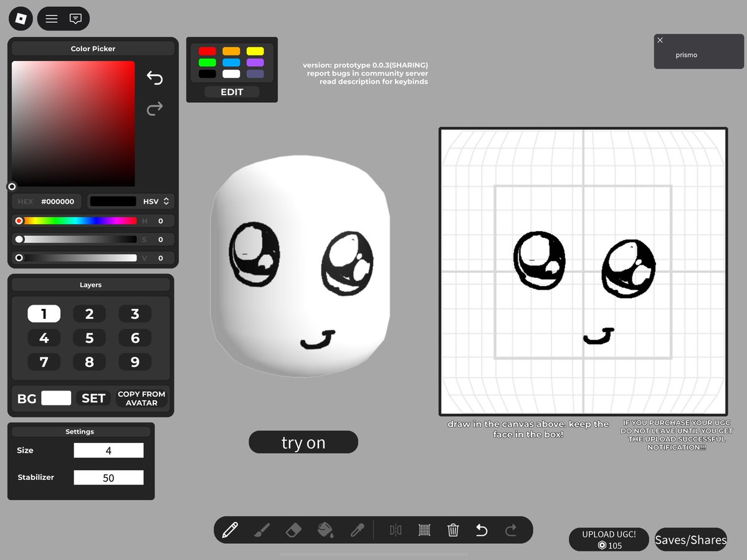
Task: Toggle the mirror symmetry tool
Action: (x=396, y=530)
